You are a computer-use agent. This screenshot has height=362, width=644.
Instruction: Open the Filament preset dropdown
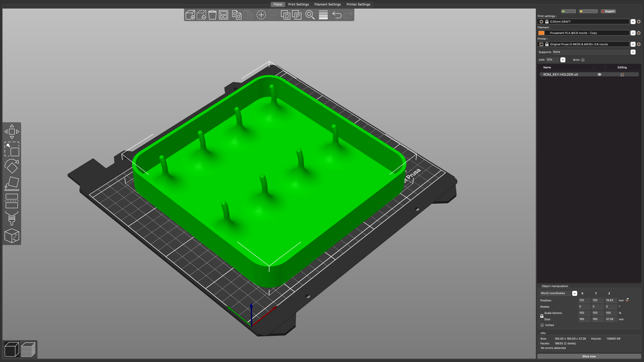(633, 33)
